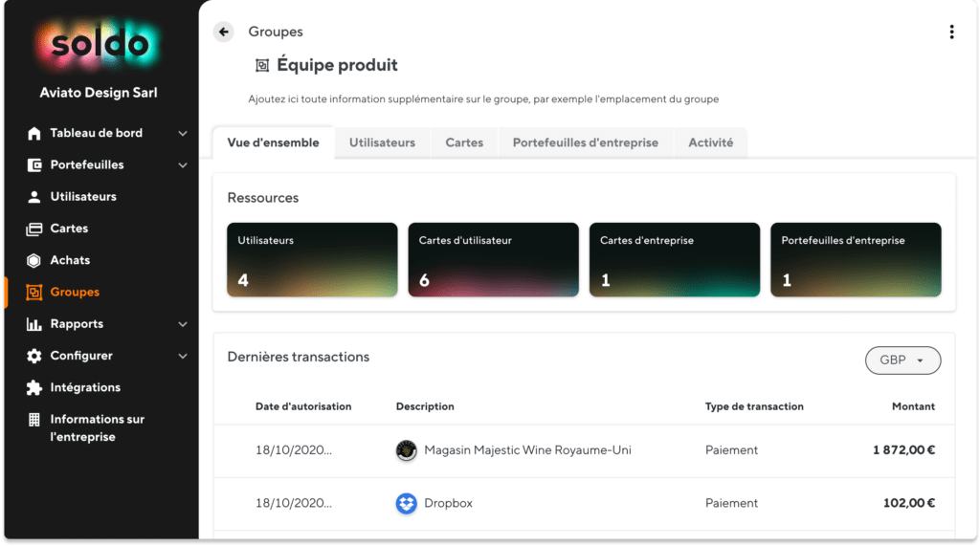Image resolution: width=980 pixels, height=546 pixels.
Task: Click the Cartes card icon in sidebar
Action: point(34,229)
